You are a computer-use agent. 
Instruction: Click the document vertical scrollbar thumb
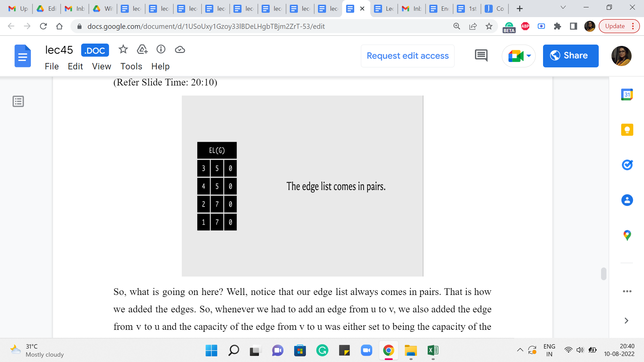point(603,274)
